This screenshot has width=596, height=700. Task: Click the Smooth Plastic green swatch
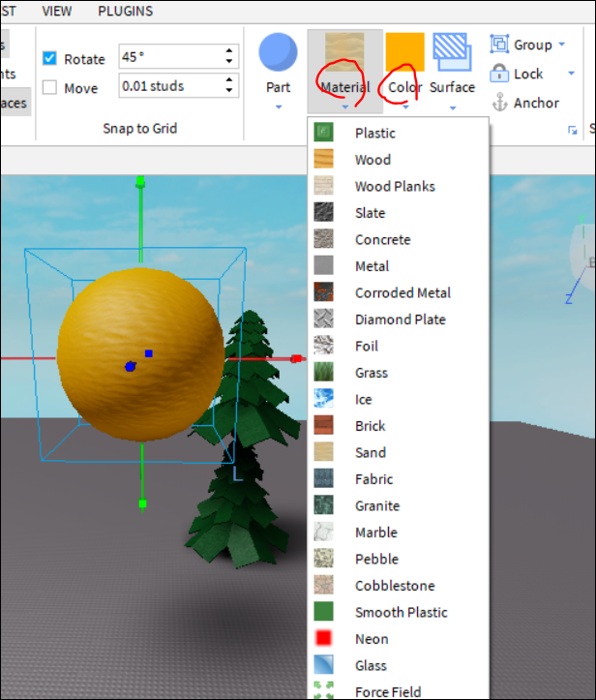pyautogui.click(x=323, y=612)
